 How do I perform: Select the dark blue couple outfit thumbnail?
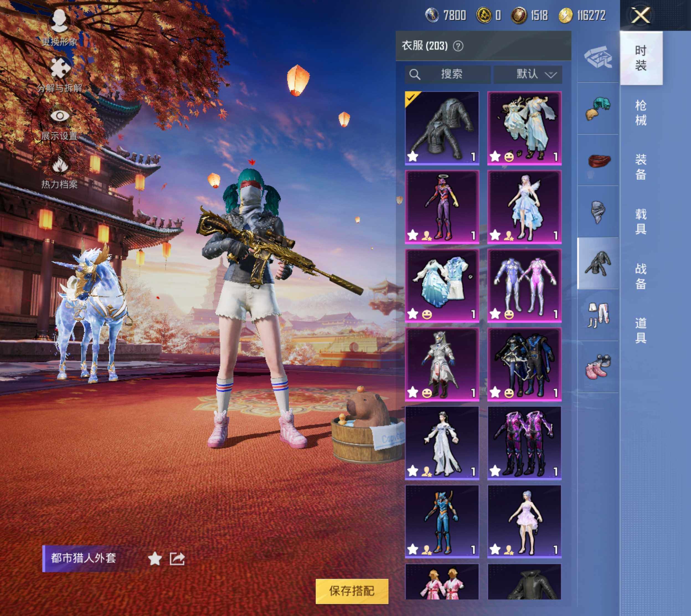pyautogui.click(x=525, y=364)
